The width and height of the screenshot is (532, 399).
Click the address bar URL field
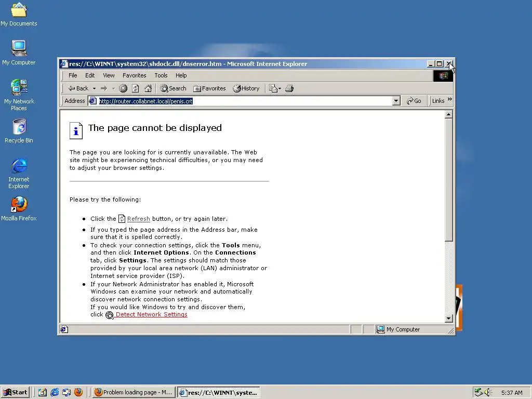[244, 101]
